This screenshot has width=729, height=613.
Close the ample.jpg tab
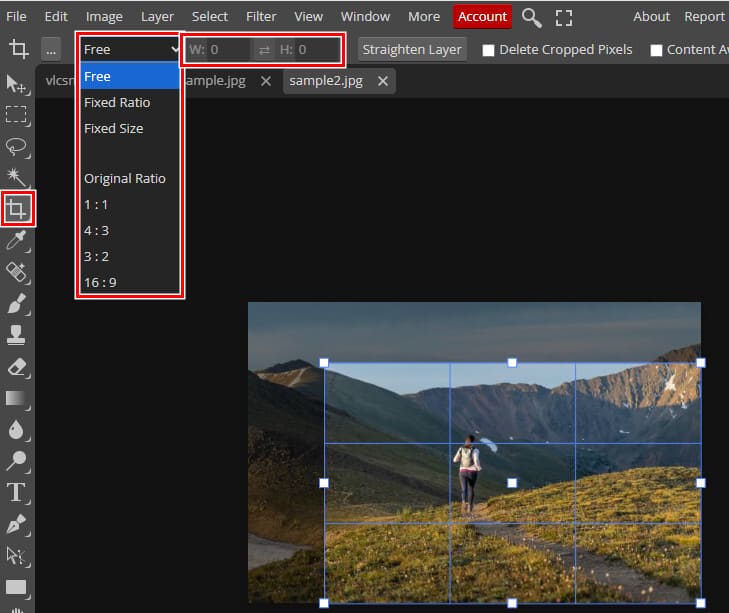point(266,81)
